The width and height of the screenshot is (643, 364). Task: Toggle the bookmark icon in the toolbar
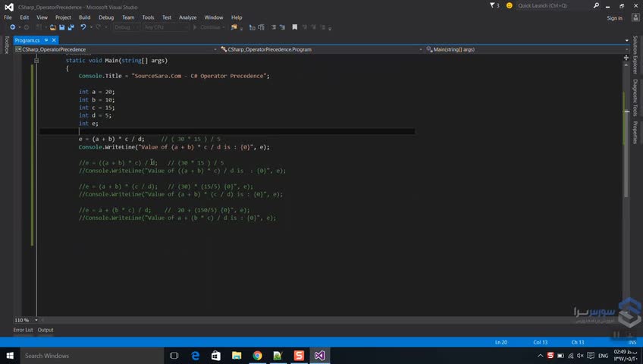pyautogui.click(x=294, y=27)
